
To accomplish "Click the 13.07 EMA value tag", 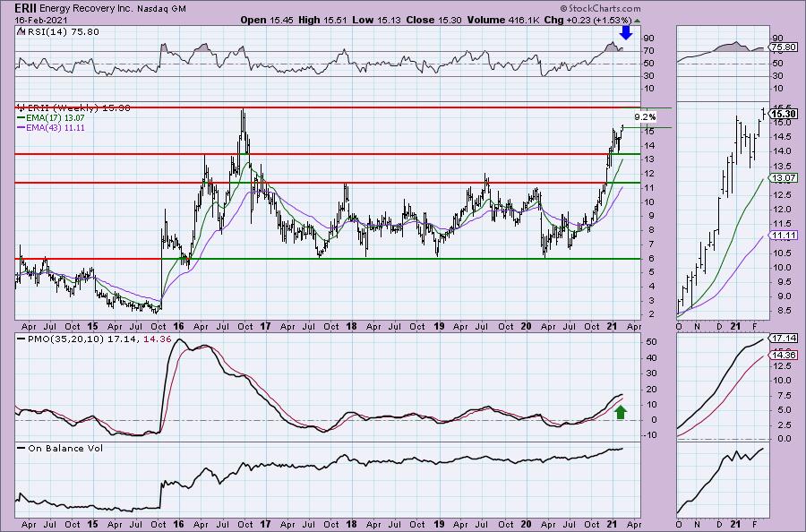I will coord(784,178).
